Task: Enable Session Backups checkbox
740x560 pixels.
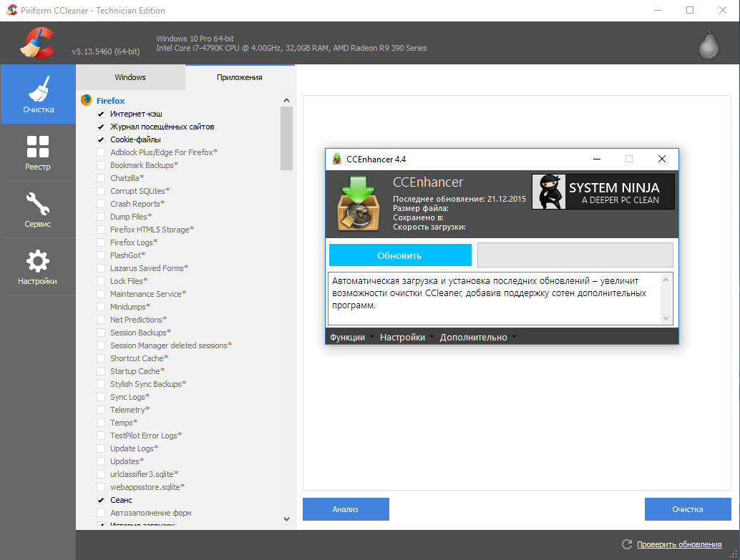Action: [101, 333]
